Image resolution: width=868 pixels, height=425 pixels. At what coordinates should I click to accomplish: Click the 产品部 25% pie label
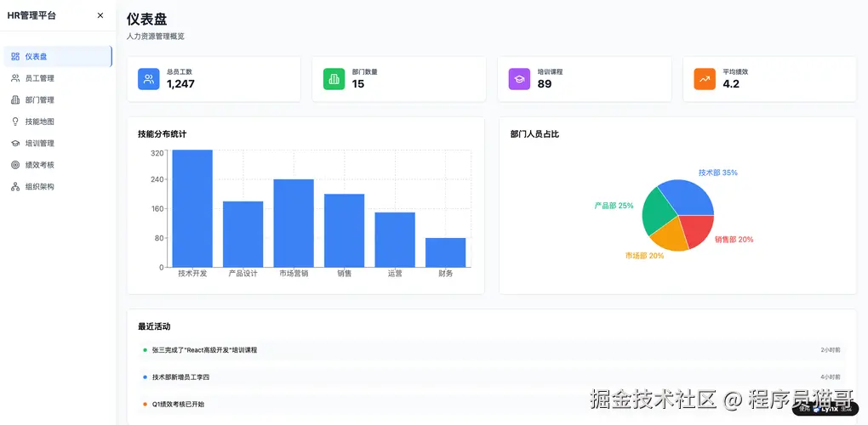coord(614,206)
